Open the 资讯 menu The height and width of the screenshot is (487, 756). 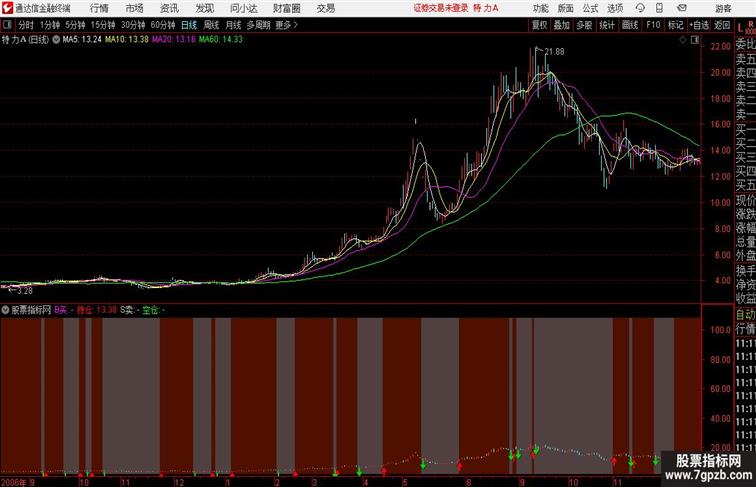click(x=169, y=8)
